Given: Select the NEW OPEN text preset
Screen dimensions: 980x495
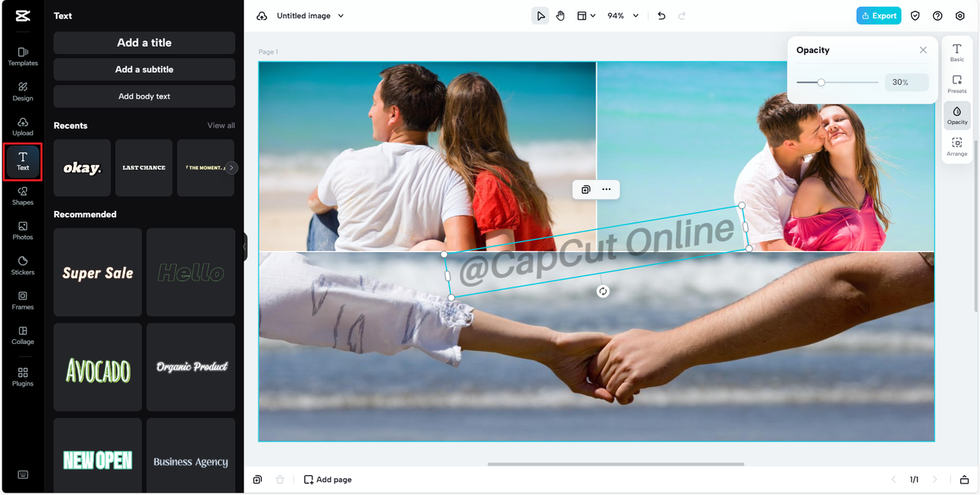Looking at the screenshot, I should point(98,456).
